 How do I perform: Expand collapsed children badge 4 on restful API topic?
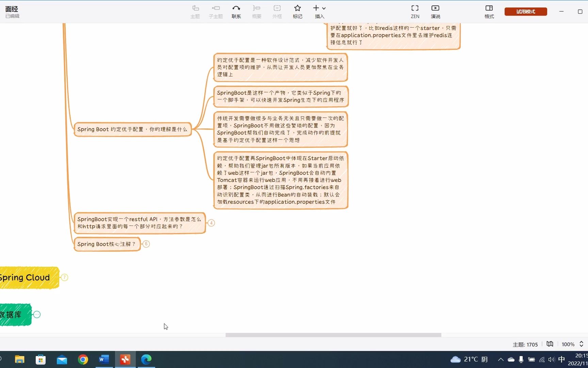211,223
